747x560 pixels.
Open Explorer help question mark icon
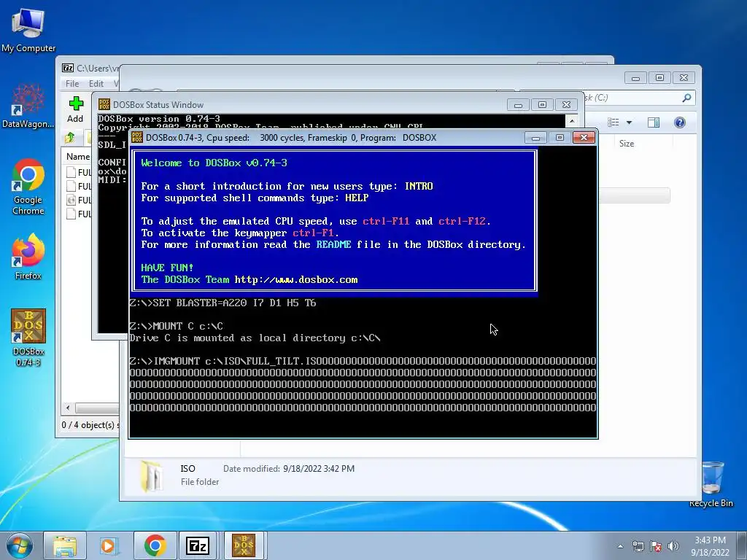680,122
